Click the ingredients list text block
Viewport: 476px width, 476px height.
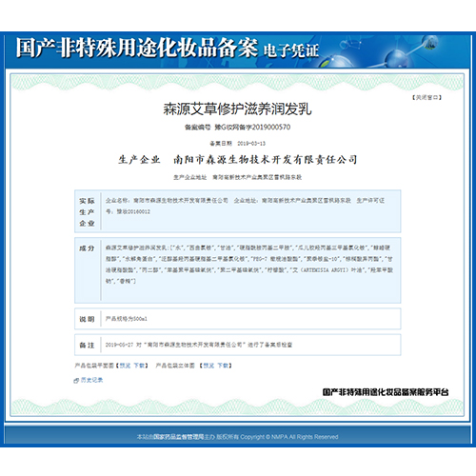249,265
